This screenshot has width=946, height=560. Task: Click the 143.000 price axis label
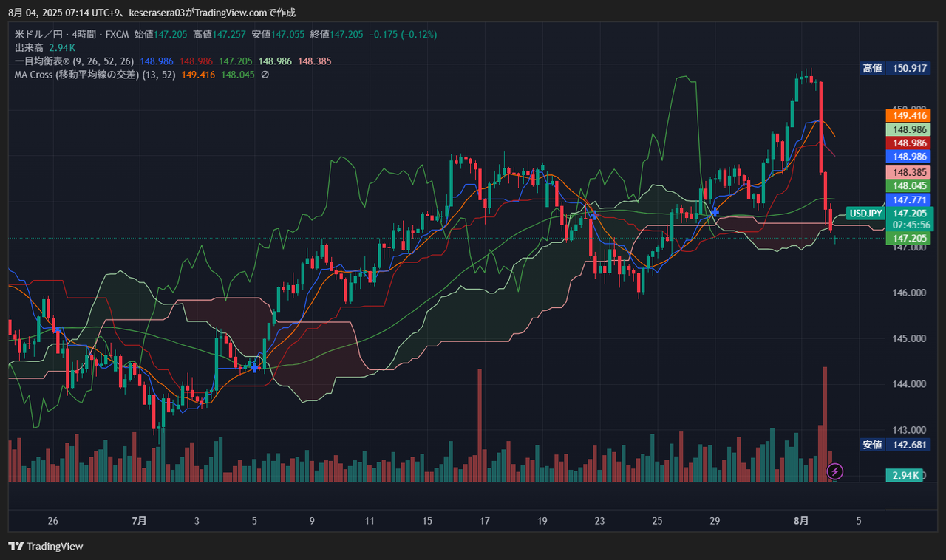pos(908,430)
